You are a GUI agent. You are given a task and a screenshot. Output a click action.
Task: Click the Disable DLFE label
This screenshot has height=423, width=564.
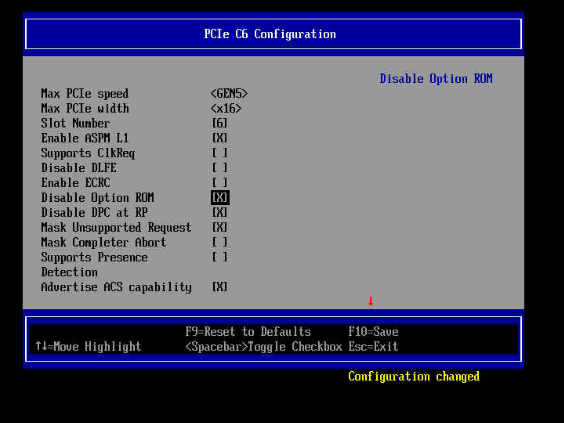pyautogui.click(x=78, y=168)
